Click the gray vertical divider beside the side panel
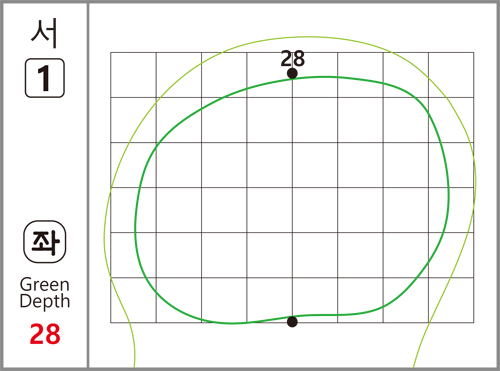The width and height of the screenshot is (500, 371). pos(88,185)
